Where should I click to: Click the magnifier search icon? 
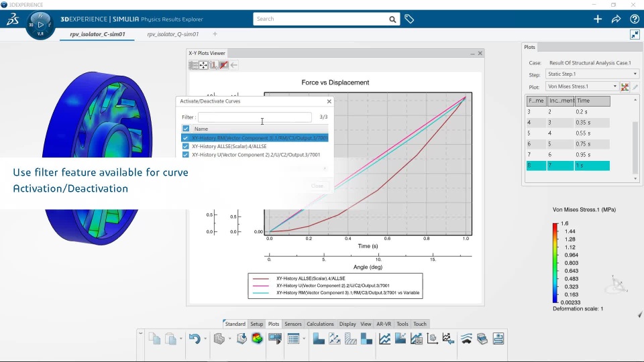392,19
